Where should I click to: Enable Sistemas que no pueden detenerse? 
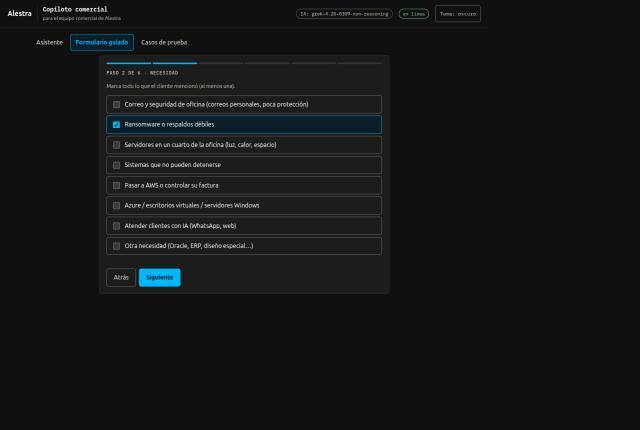pos(116,165)
